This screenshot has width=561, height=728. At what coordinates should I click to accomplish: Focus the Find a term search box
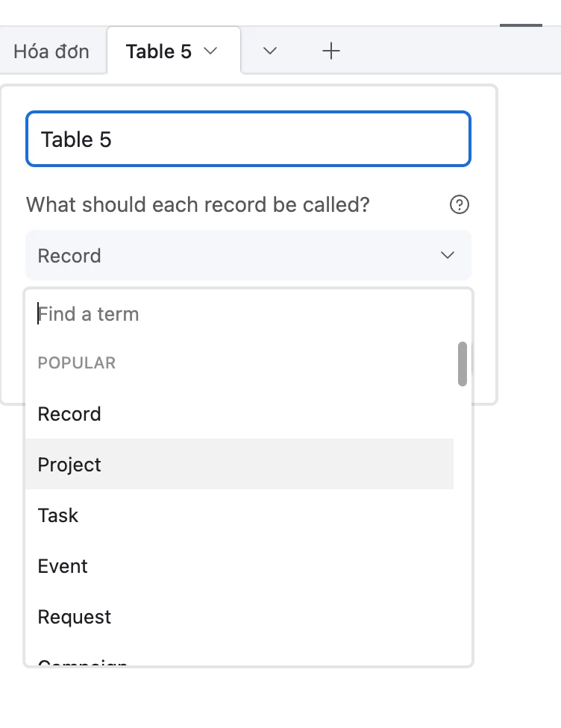(x=246, y=314)
